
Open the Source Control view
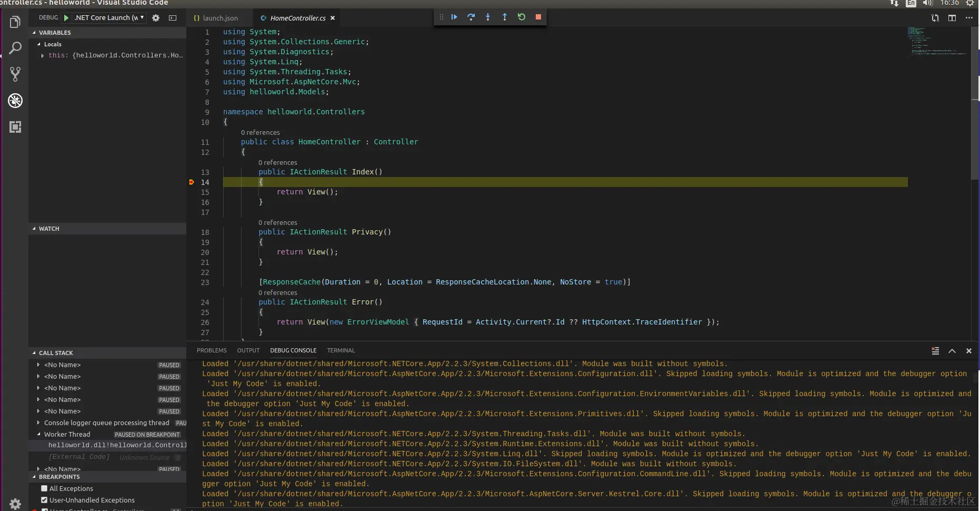[15, 74]
